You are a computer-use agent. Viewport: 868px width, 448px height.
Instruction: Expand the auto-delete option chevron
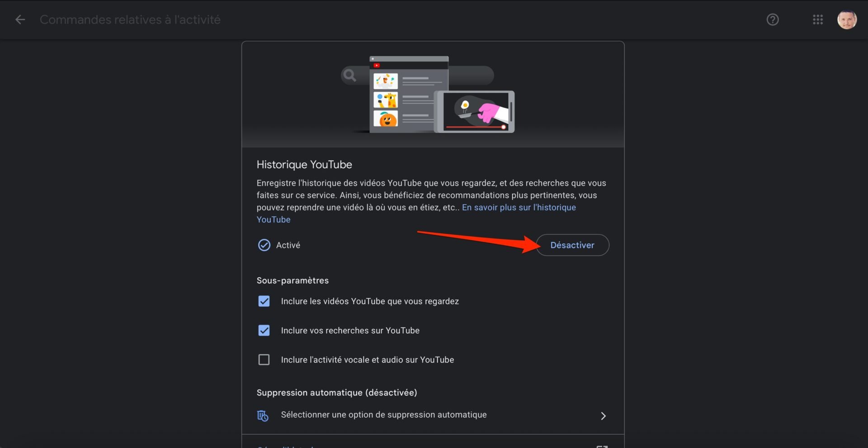[x=603, y=416]
